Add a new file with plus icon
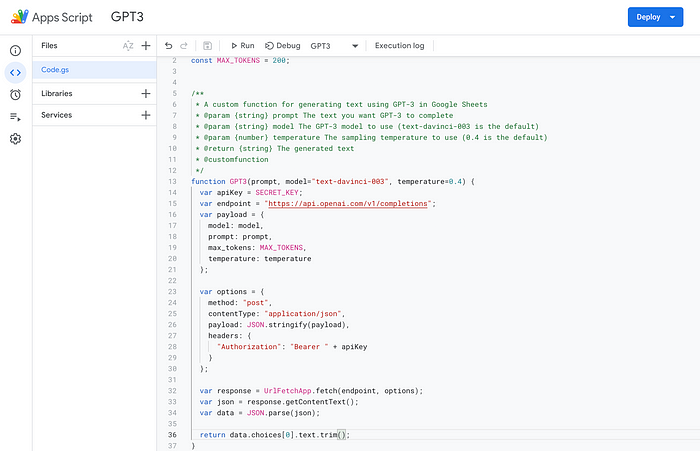This screenshot has width=700, height=451. coord(146,46)
